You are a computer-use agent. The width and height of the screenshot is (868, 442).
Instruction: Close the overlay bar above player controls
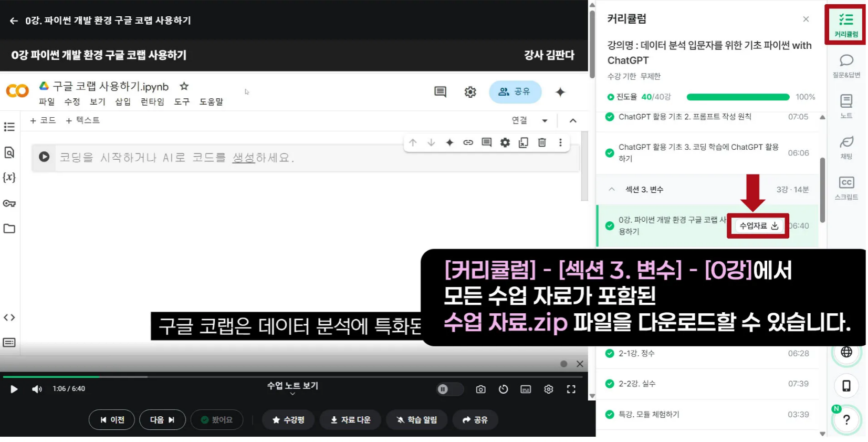click(x=580, y=364)
